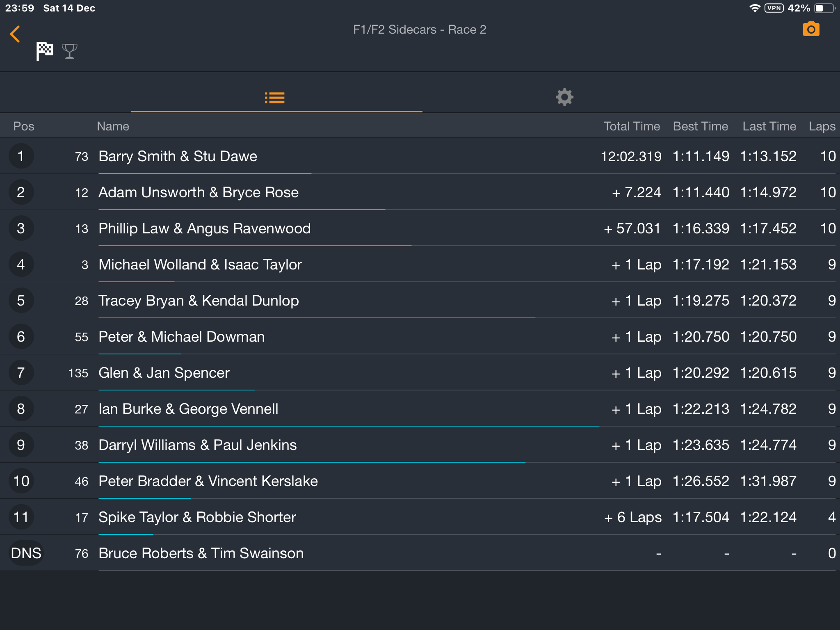Select Peter & Michael Dowman row
The height and width of the screenshot is (630, 840).
(420, 337)
